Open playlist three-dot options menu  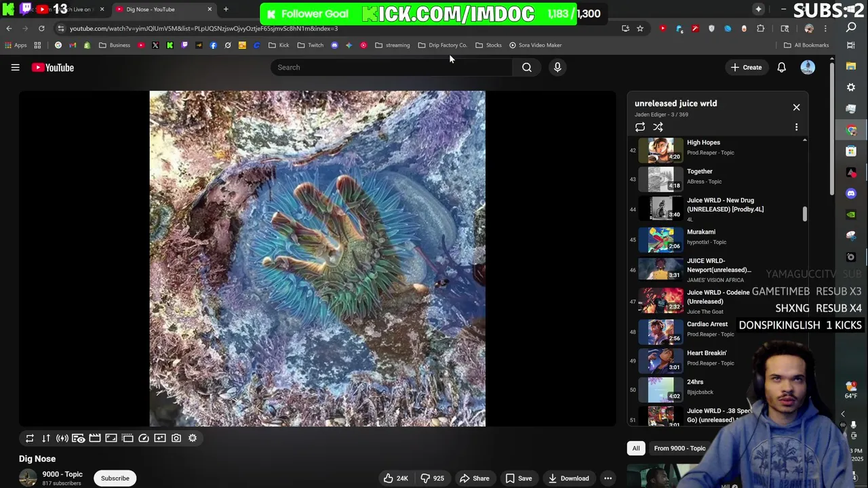796,127
